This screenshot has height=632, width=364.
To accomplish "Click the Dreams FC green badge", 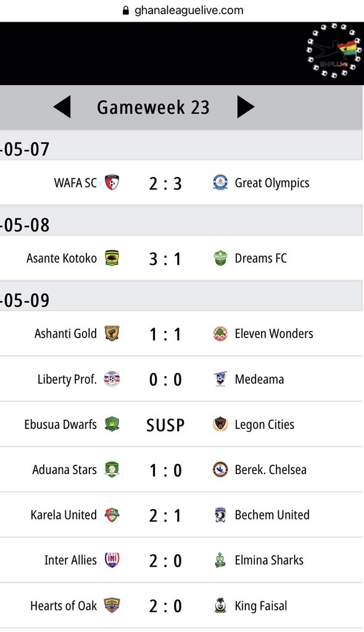I will (x=220, y=258).
